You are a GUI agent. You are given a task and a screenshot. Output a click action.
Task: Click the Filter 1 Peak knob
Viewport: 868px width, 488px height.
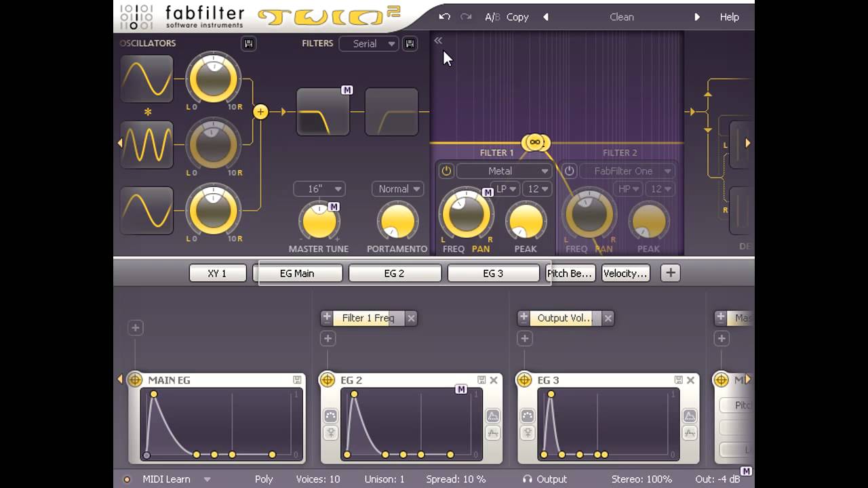526,221
